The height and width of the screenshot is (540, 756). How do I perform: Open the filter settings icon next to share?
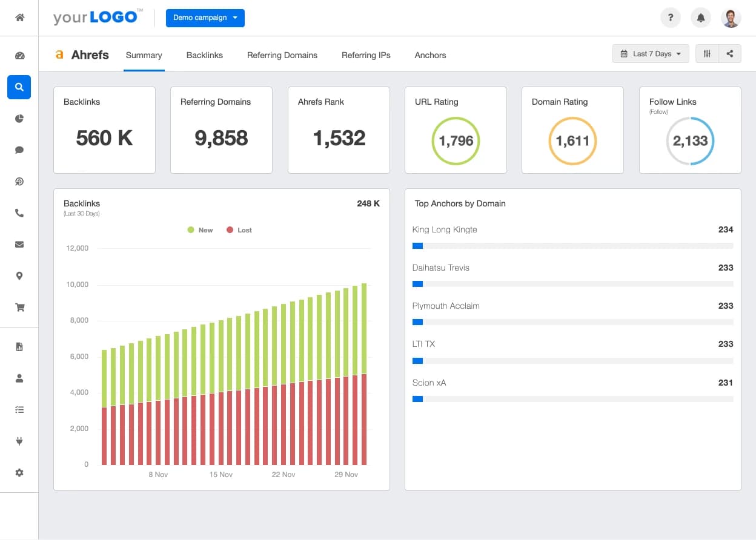[x=706, y=53]
